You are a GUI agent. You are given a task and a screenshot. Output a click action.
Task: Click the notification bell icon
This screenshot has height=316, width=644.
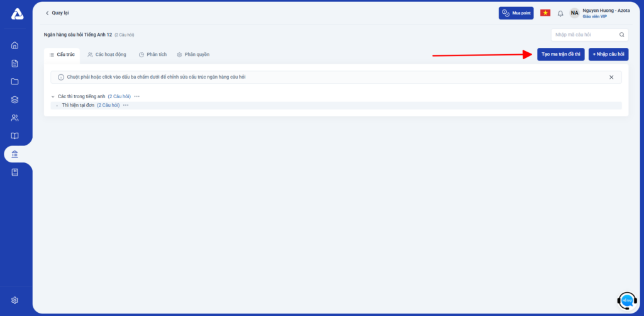(x=560, y=13)
